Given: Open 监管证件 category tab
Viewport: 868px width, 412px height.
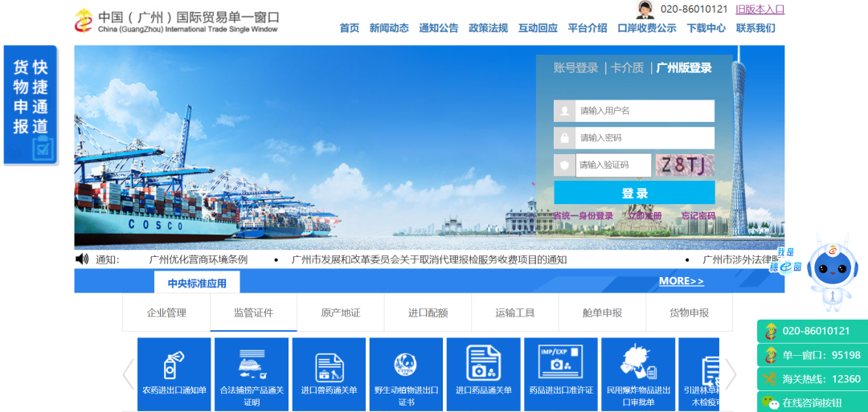Looking at the screenshot, I should tap(253, 312).
